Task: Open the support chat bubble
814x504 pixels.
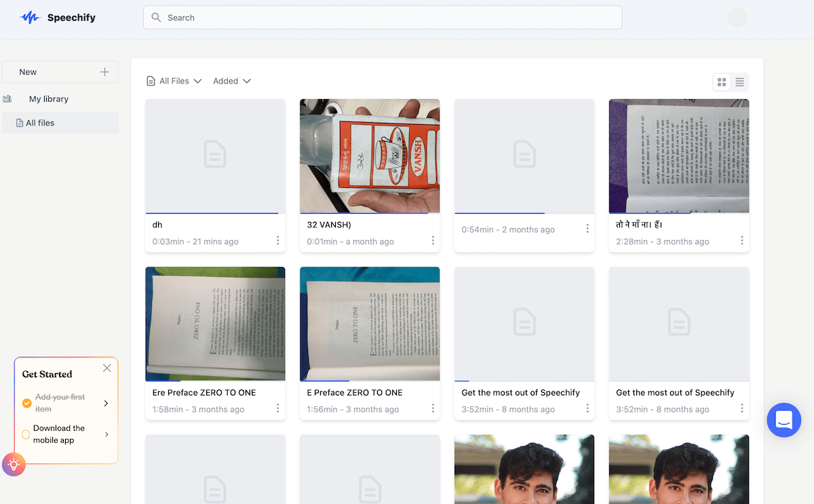Action: pos(783,420)
